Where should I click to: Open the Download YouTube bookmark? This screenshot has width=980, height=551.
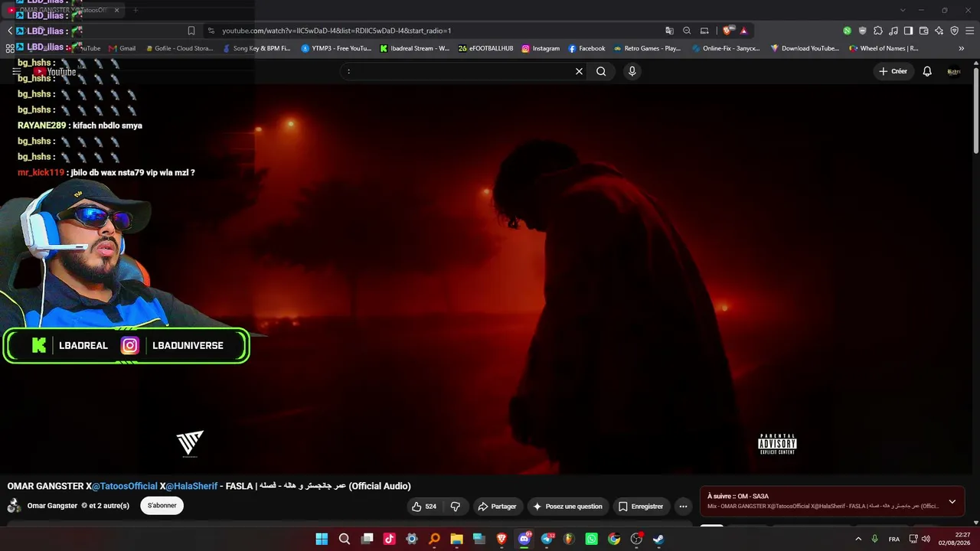805,48
